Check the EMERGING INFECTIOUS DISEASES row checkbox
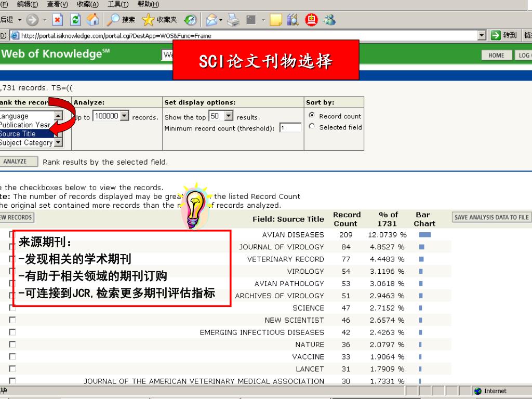 click(x=12, y=332)
